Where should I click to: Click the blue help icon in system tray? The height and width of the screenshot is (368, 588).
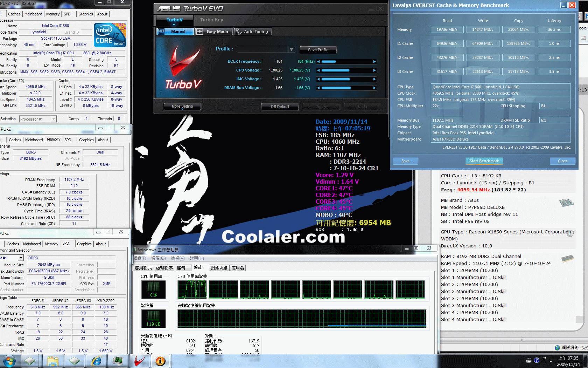pos(537,360)
